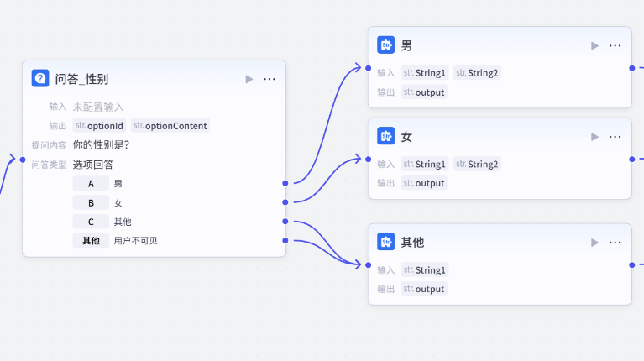The image size is (644, 361).
Task: Click the 选项回答 answer type text
Action: (x=93, y=165)
